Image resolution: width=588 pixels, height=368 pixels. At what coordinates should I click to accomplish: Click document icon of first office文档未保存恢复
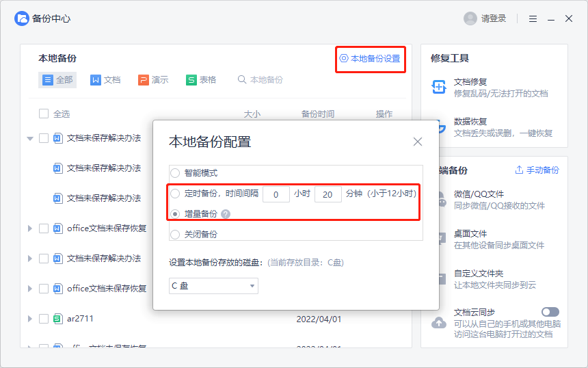click(x=57, y=228)
